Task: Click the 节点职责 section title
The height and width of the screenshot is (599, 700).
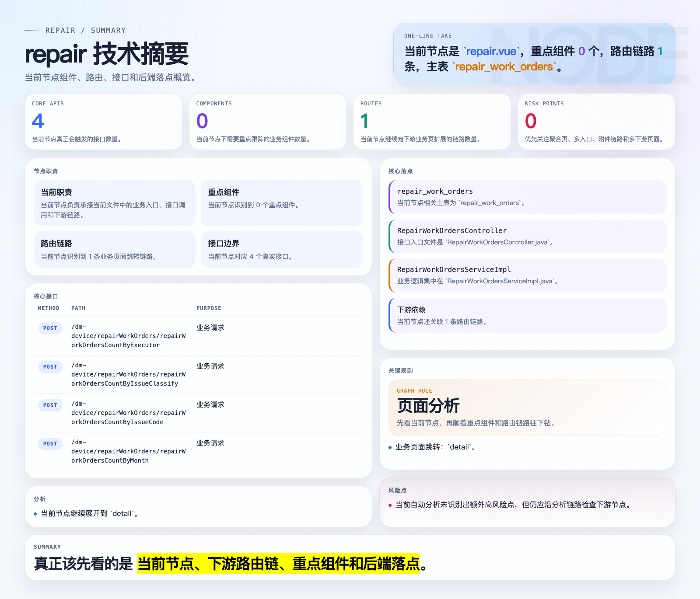Action: point(46,171)
